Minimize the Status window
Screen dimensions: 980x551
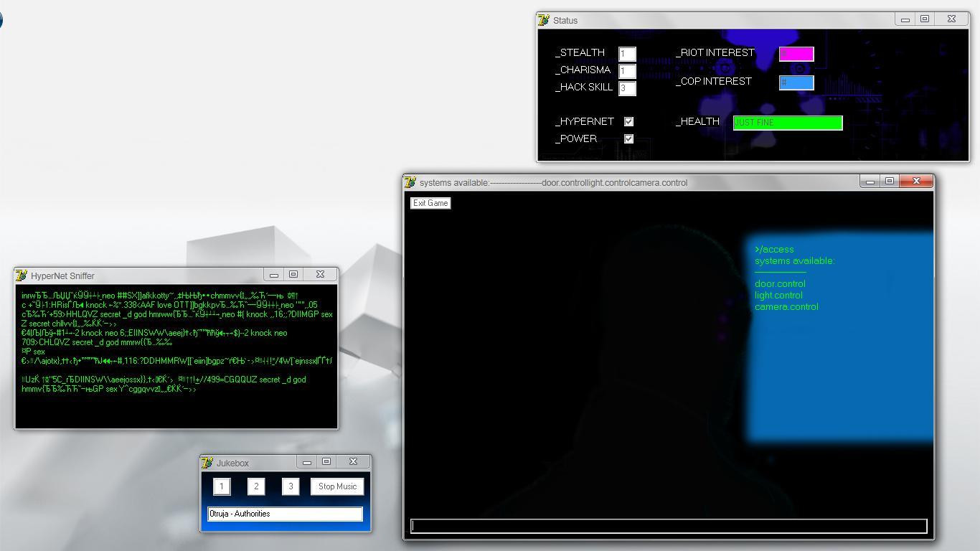[x=905, y=19]
